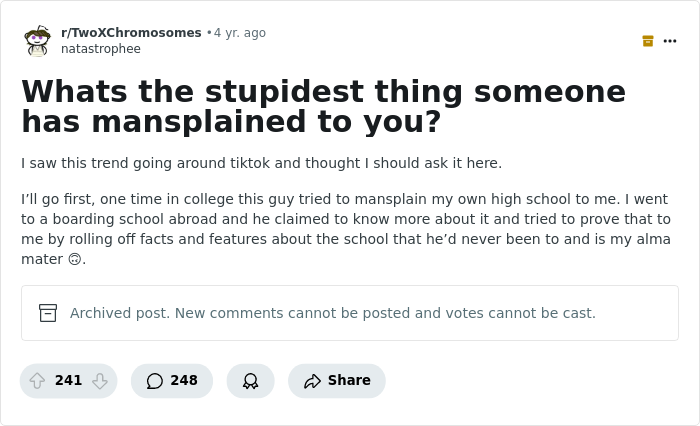Give an award to this post
Image resolution: width=700 pixels, height=426 pixels.
point(250,381)
